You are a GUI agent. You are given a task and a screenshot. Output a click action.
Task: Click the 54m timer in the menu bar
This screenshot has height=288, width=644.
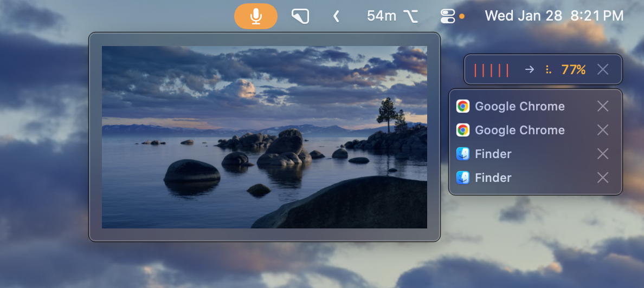382,16
